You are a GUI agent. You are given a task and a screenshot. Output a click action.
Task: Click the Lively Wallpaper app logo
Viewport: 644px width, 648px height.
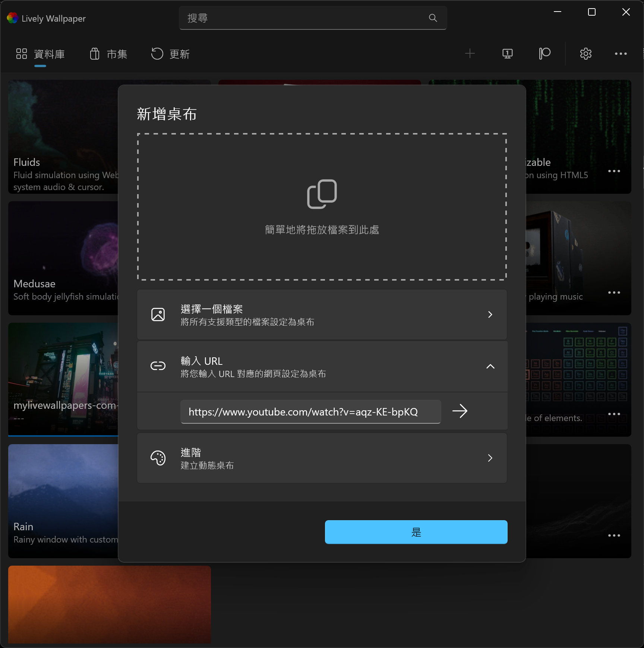(x=12, y=18)
